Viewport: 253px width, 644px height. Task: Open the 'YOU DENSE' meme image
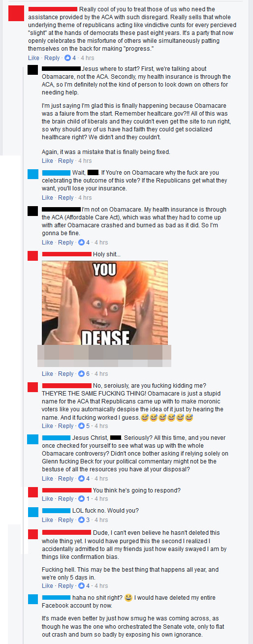point(104,303)
